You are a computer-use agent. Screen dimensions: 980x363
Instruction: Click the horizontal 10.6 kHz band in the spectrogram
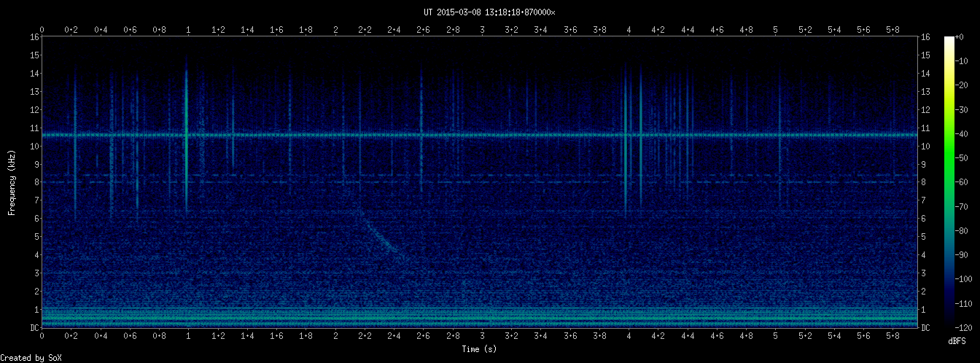point(480,135)
